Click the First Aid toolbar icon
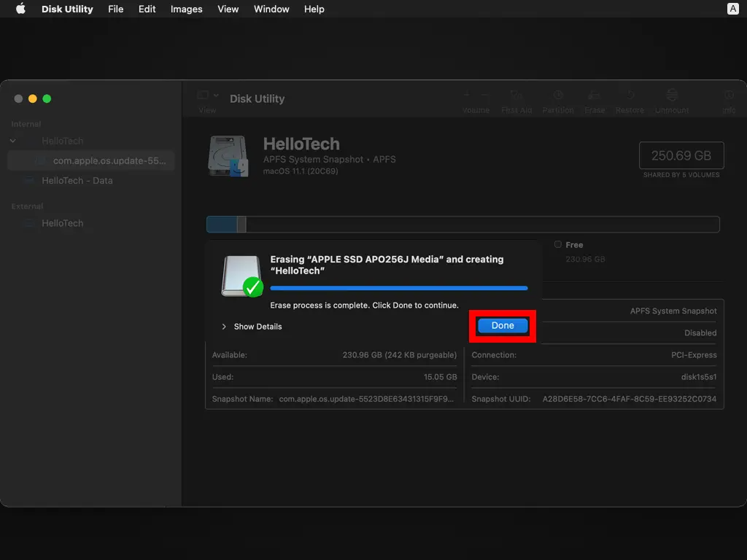The height and width of the screenshot is (560, 747). tap(516, 96)
